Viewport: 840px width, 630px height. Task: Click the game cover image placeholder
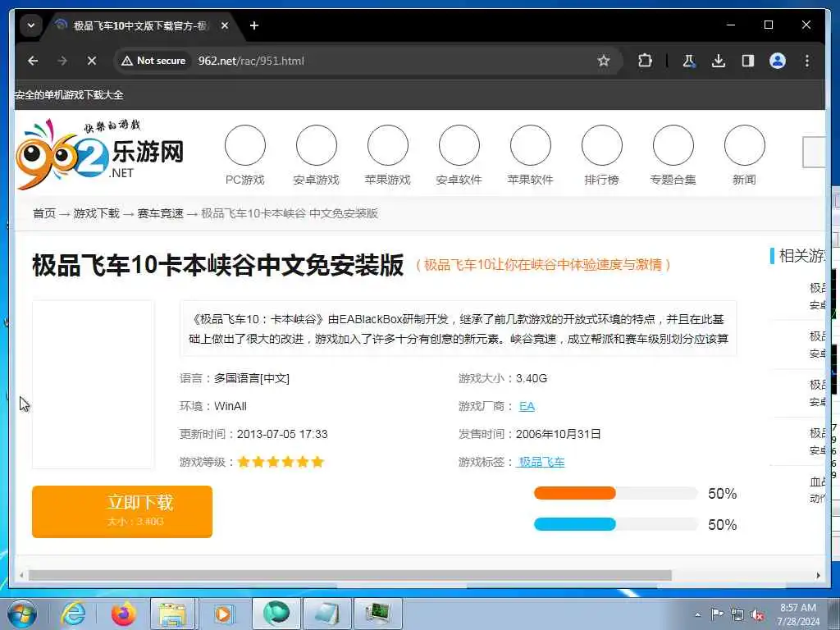pyautogui.click(x=94, y=385)
